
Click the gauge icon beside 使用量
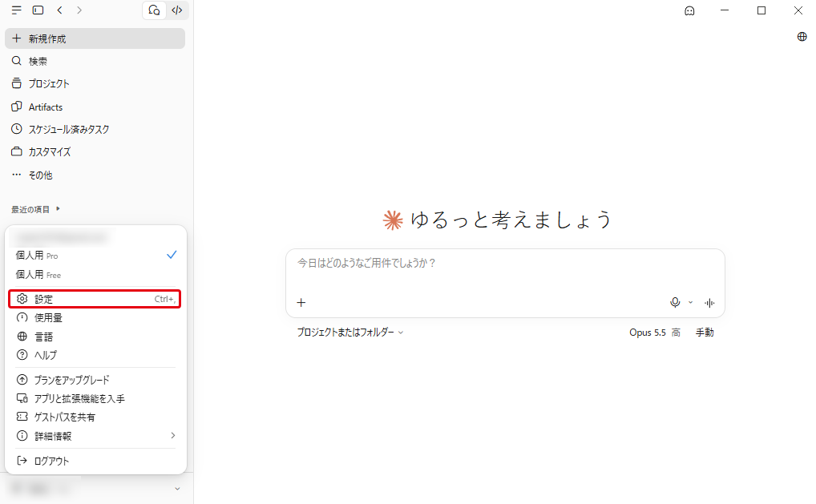coord(22,317)
